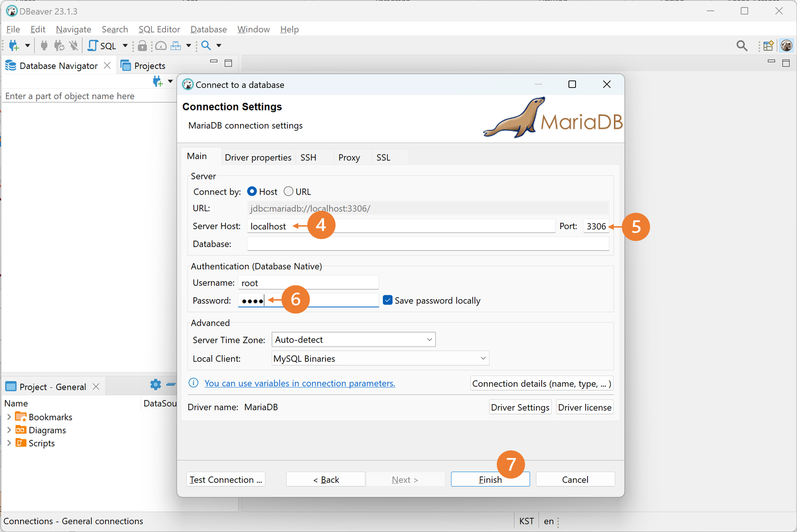This screenshot has width=797, height=532.
Task: Close the Database Navigator tab
Action: pos(107,65)
